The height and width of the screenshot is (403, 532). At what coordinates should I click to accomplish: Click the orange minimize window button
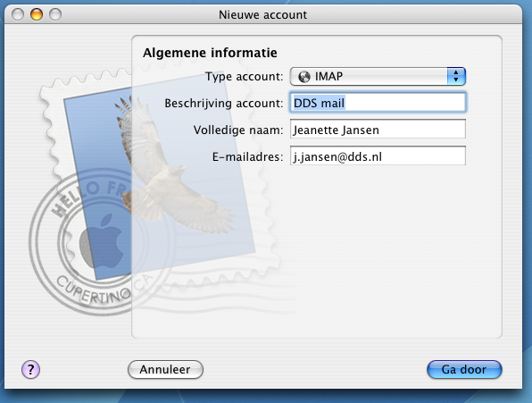pyautogui.click(x=37, y=14)
